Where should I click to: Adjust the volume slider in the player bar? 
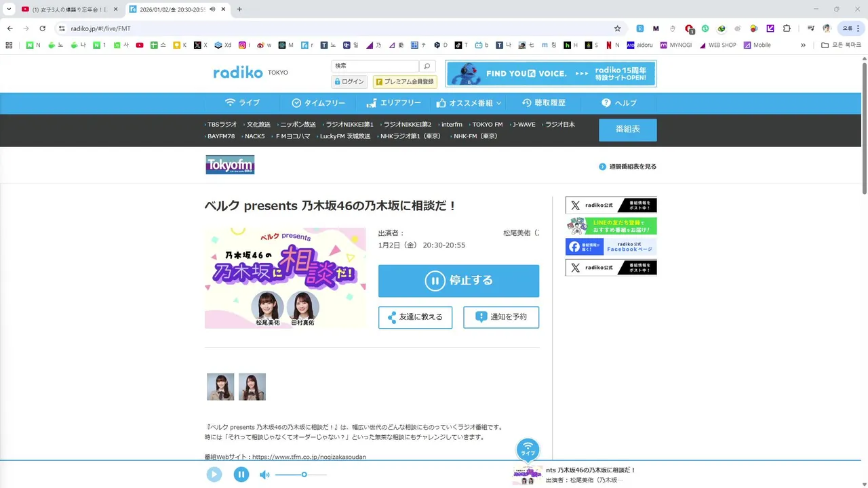click(301, 474)
